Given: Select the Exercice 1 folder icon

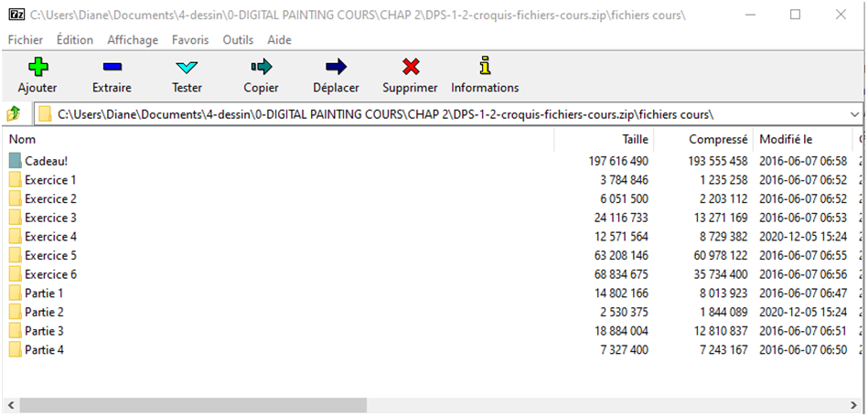Looking at the screenshot, I should tap(15, 180).
